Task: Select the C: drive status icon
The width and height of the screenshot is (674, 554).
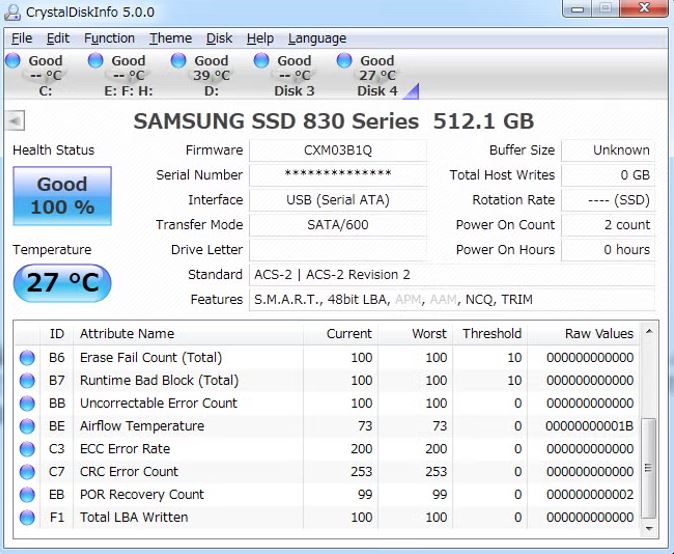Action: 13,60
